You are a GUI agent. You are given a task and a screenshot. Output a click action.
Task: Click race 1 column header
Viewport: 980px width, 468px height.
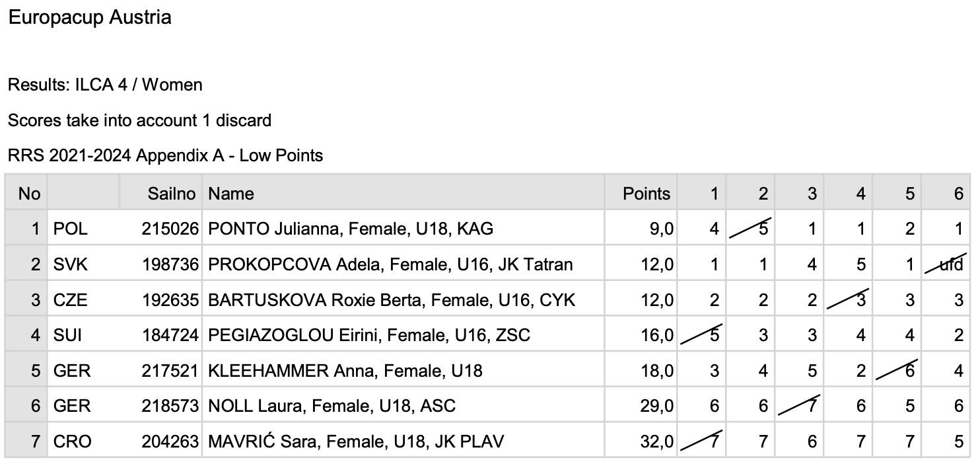pyautogui.click(x=701, y=193)
